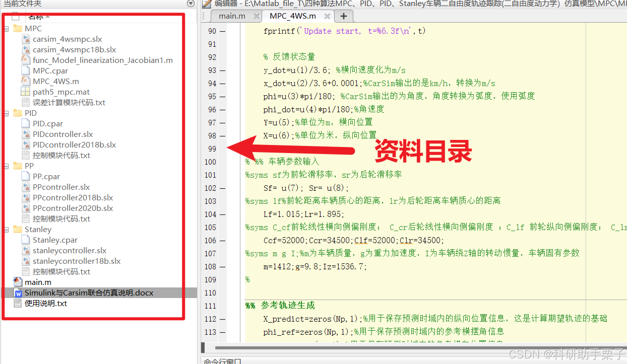
Task: Collapse the PID folder tree node
Action: (x=7, y=113)
